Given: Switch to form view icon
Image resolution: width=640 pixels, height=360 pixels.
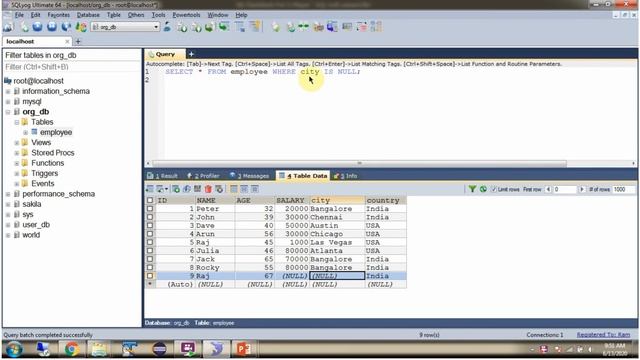Looking at the screenshot, I should (x=244, y=189).
